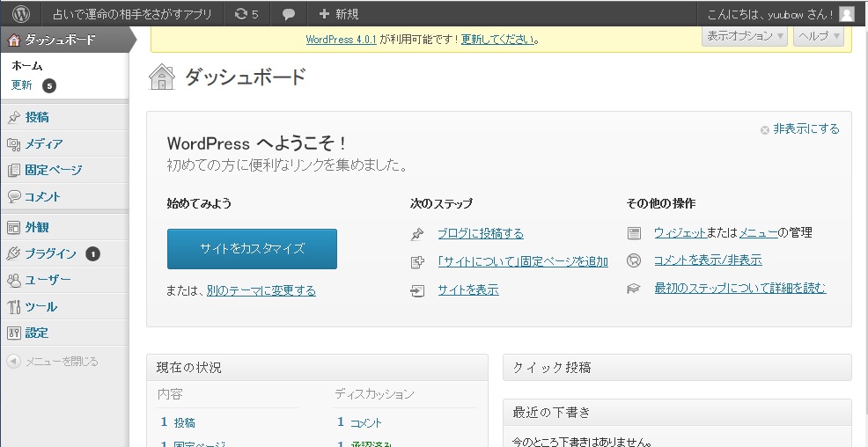868x447 pixels.
Task: Click the 別のテーマに変更する link
Action: (261, 290)
